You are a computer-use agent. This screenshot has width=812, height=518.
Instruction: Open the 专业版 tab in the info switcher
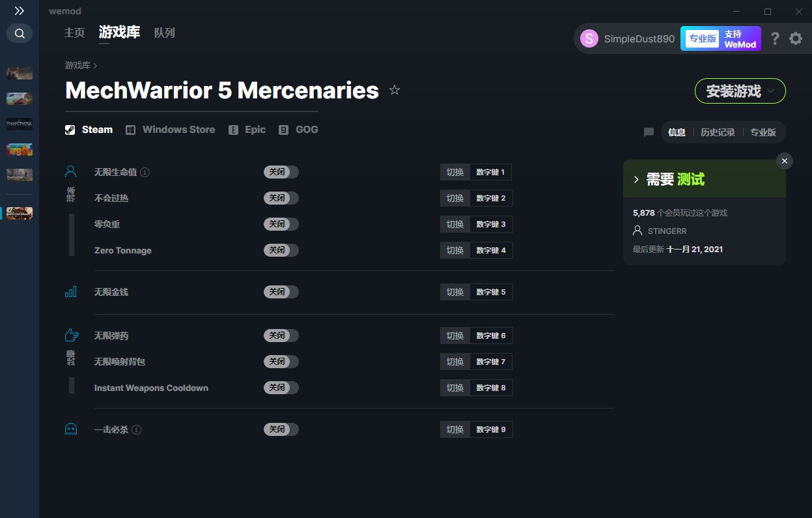(763, 132)
